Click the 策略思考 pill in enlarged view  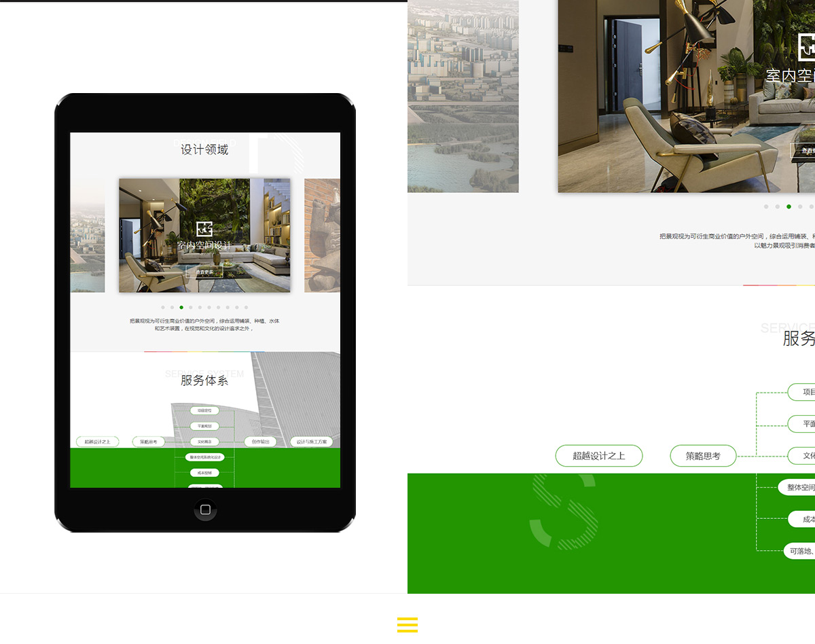(x=703, y=456)
